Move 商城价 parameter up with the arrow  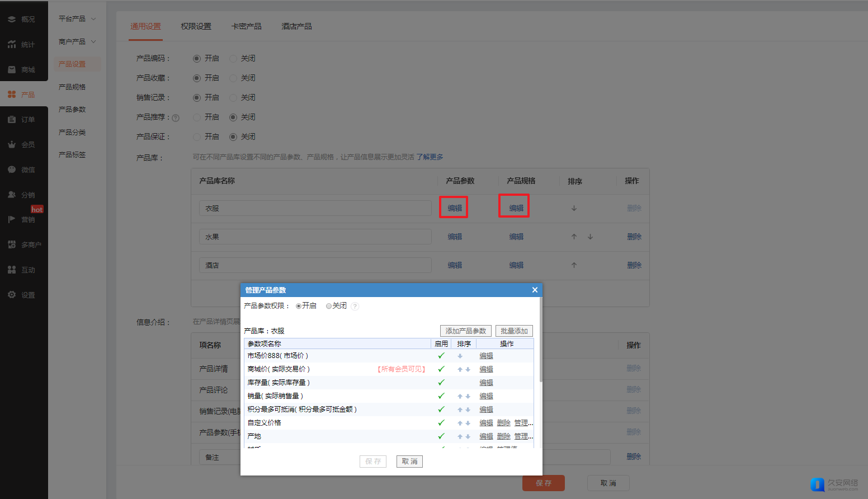[x=460, y=369]
